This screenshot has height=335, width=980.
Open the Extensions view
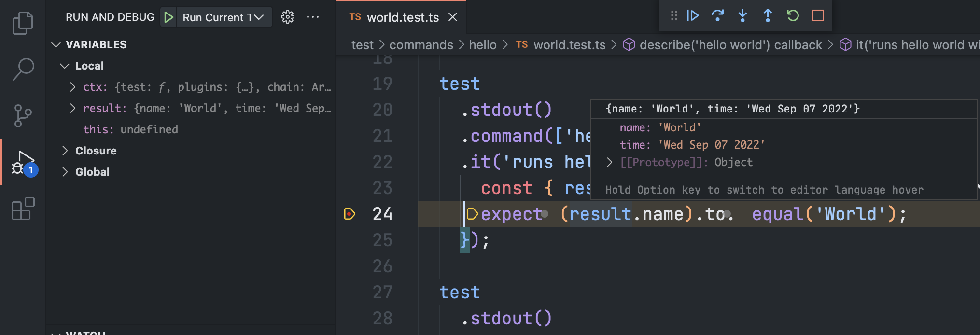click(23, 209)
